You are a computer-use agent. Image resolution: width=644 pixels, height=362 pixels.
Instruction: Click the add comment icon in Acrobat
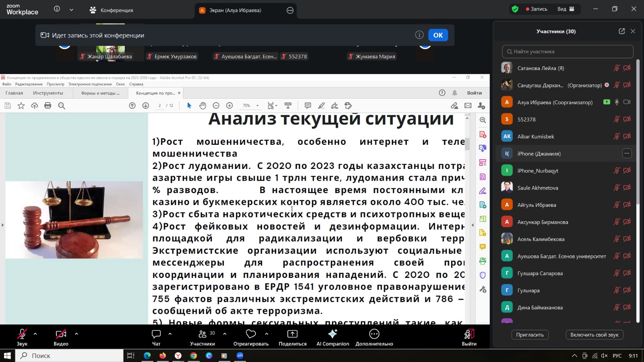(x=308, y=105)
